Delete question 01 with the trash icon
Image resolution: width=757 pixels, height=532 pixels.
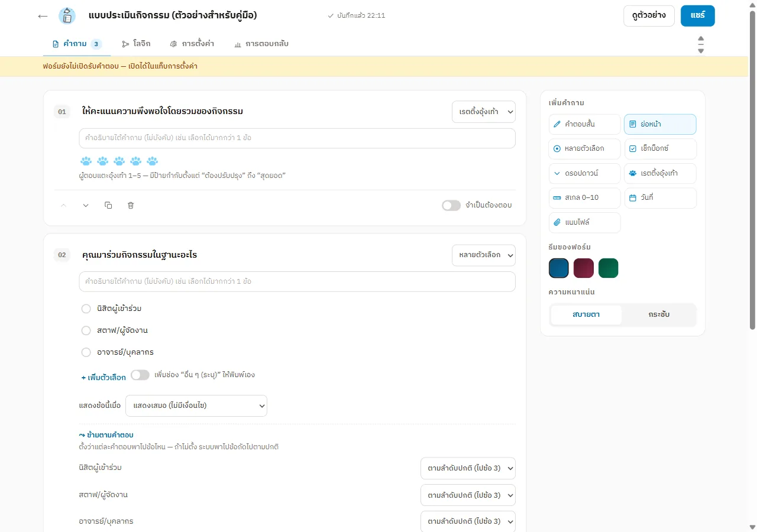pos(131,205)
